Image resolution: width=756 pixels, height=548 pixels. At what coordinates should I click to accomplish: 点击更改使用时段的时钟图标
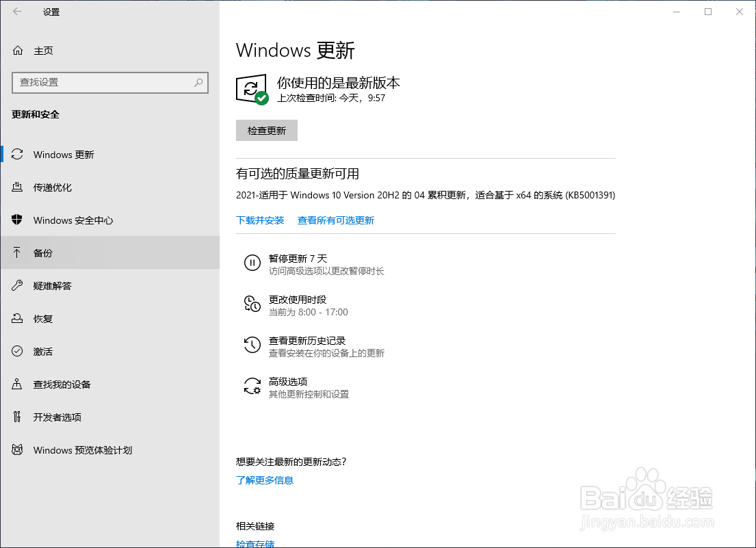[252, 304]
